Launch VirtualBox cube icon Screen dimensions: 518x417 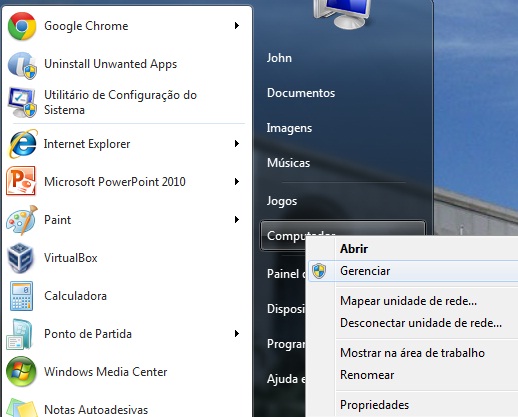[x=21, y=258]
